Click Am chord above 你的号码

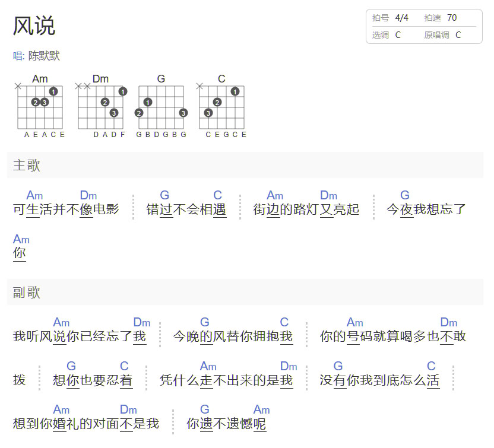coord(354,322)
